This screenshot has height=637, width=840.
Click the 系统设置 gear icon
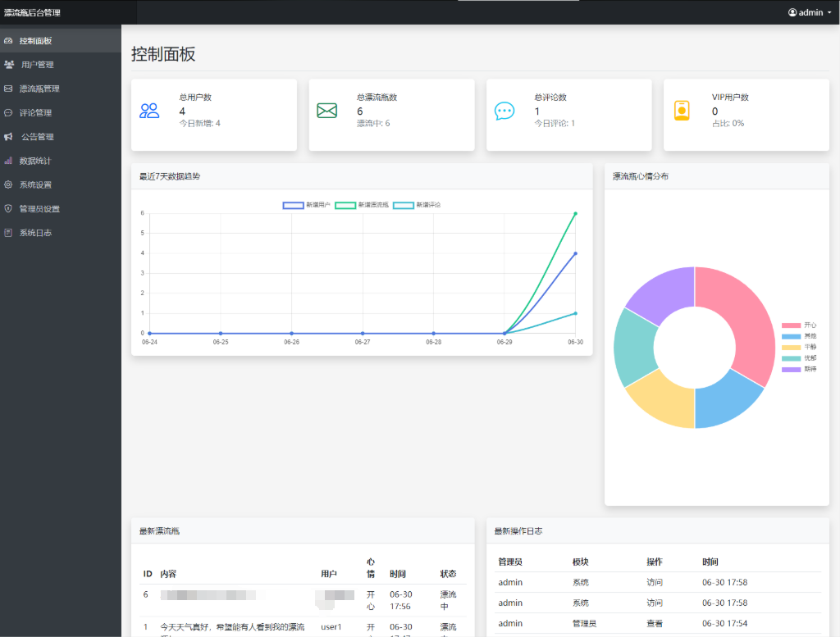coord(8,184)
